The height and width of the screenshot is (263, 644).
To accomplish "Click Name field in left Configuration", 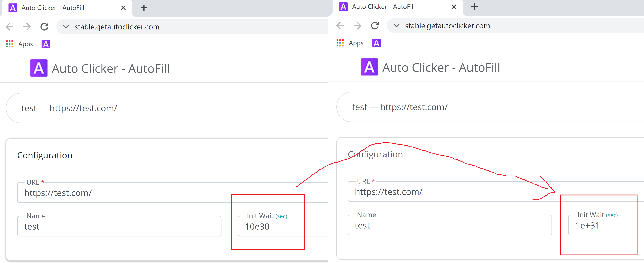I will pos(119,227).
